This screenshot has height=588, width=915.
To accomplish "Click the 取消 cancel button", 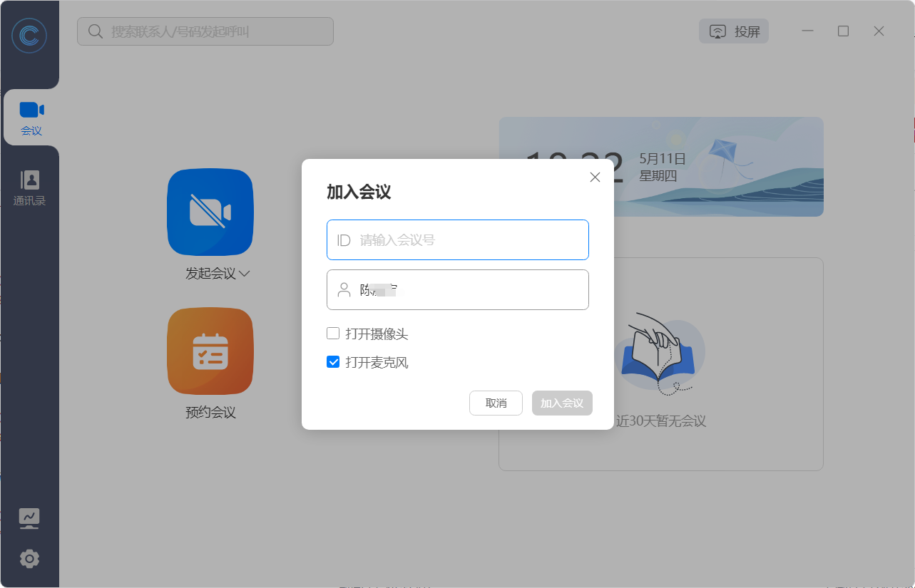I will [x=496, y=403].
